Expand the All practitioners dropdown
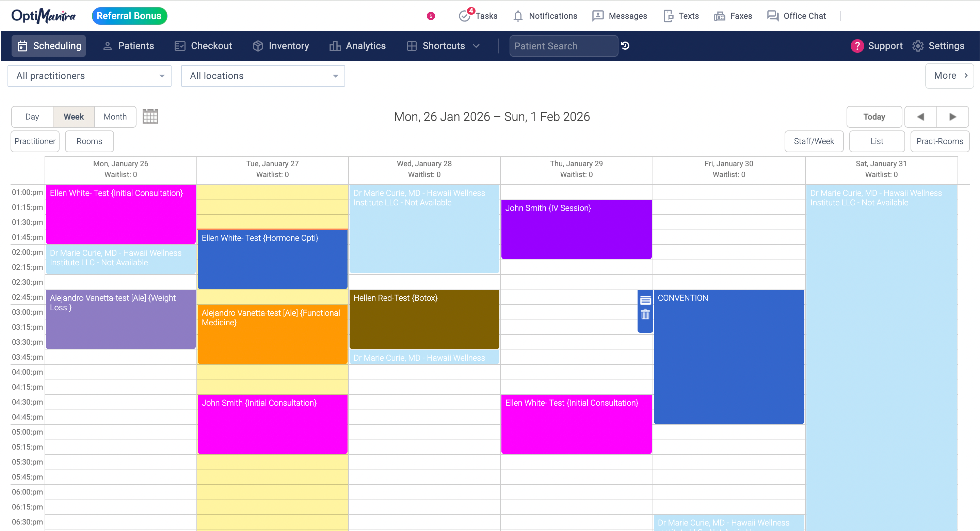The image size is (980, 531). (90, 76)
